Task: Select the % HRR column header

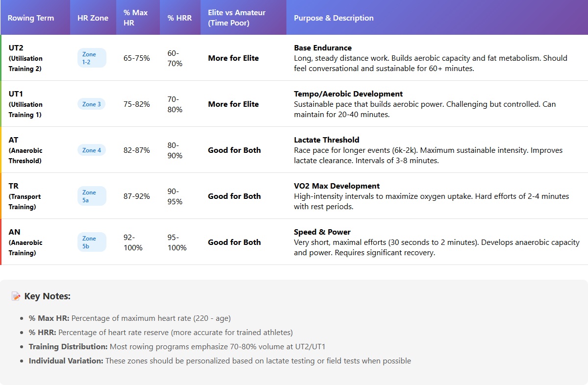Action: tap(179, 18)
